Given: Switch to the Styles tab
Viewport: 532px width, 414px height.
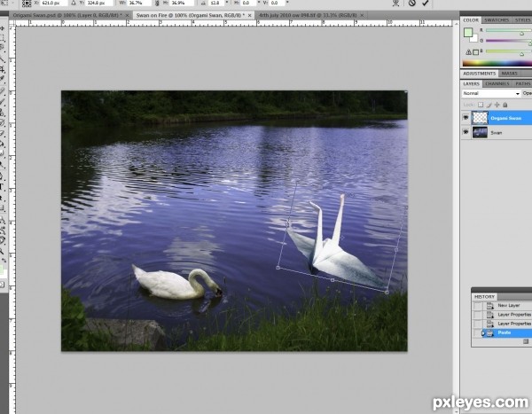Looking at the screenshot, I should tap(522, 20).
